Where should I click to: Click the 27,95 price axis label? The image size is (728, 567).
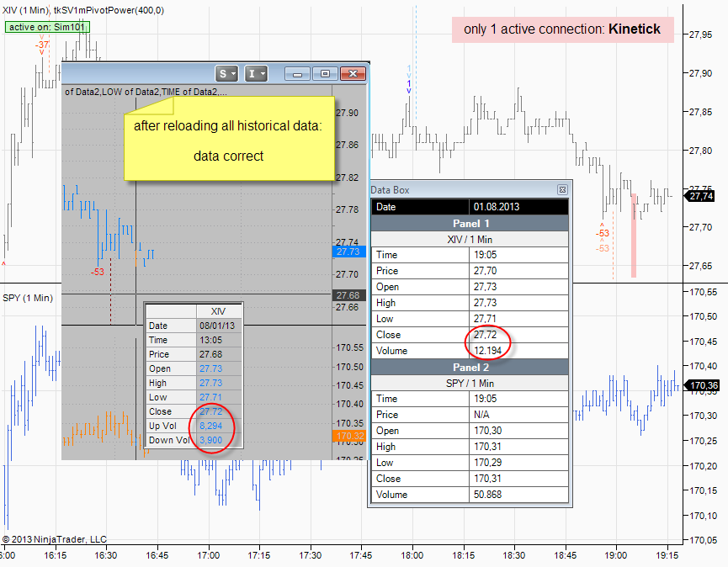click(x=700, y=34)
